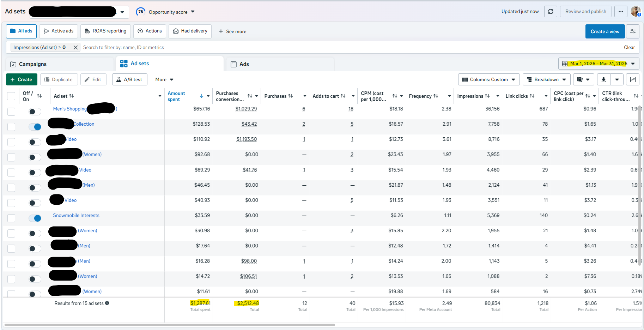Sort by Amount spent arrow
644x330 pixels.
201,96
